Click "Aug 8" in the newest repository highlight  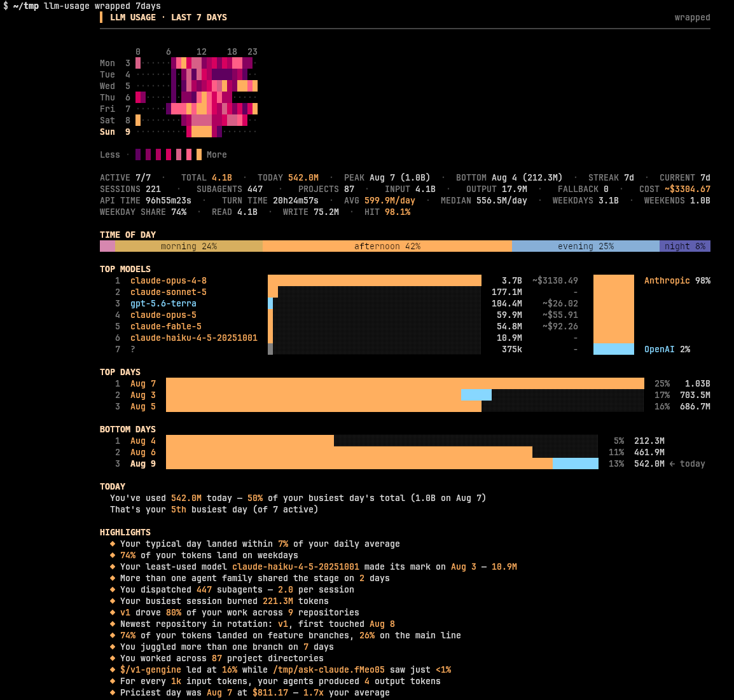click(x=382, y=624)
